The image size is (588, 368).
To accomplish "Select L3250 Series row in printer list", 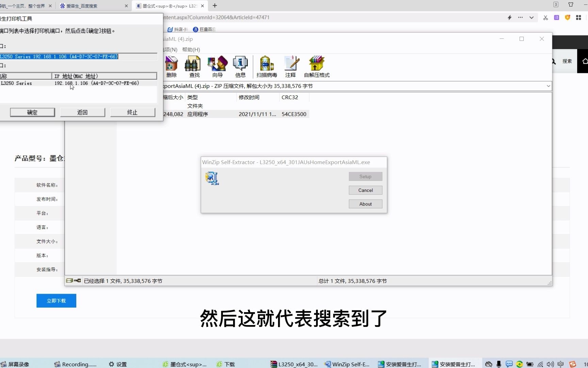I will 78,83.
